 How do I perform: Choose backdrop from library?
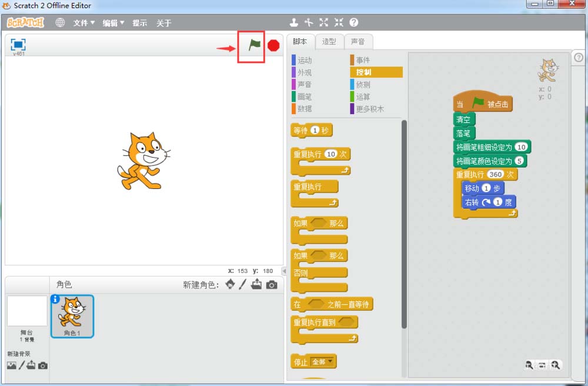pos(12,365)
